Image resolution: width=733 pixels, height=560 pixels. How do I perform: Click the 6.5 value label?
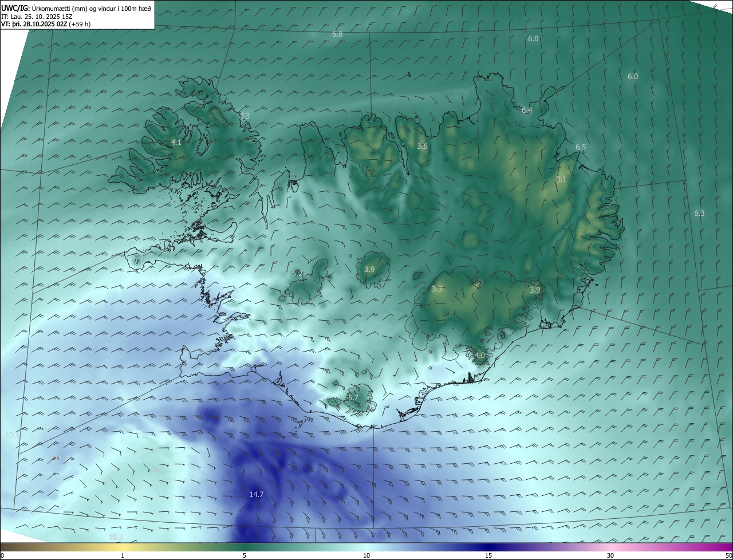[x=581, y=147]
